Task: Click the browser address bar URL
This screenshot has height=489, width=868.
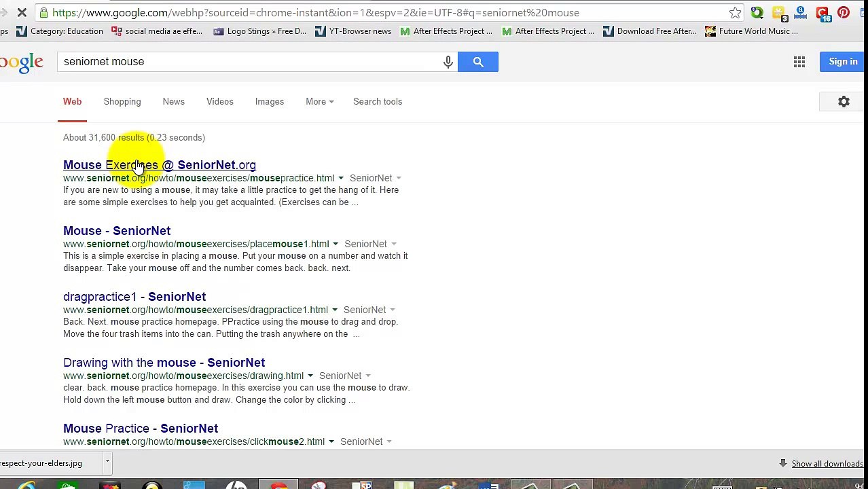Action: point(316,13)
